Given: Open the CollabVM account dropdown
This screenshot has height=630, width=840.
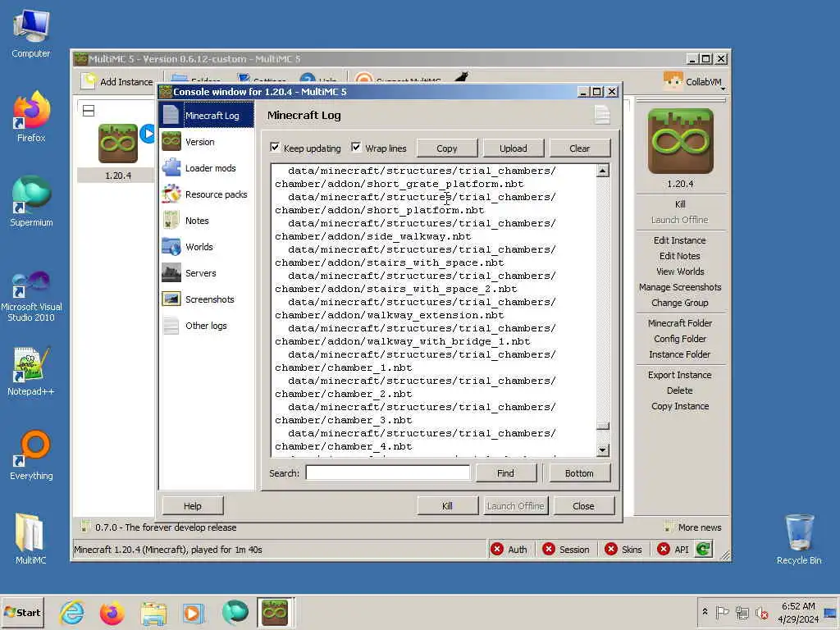Looking at the screenshot, I should pyautogui.click(x=694, y=81).
